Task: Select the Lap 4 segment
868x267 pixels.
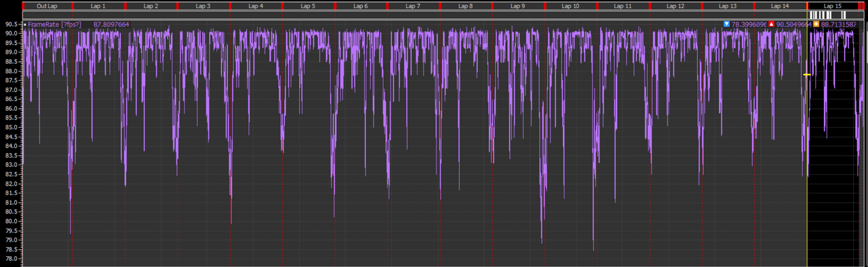Action: [256, 5]
